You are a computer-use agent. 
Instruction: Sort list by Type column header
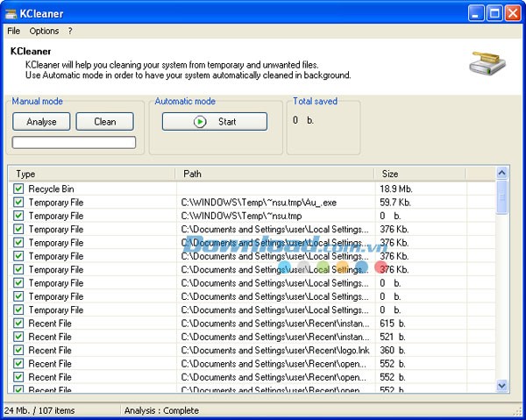pyautogui.click(x=92, y=174)
